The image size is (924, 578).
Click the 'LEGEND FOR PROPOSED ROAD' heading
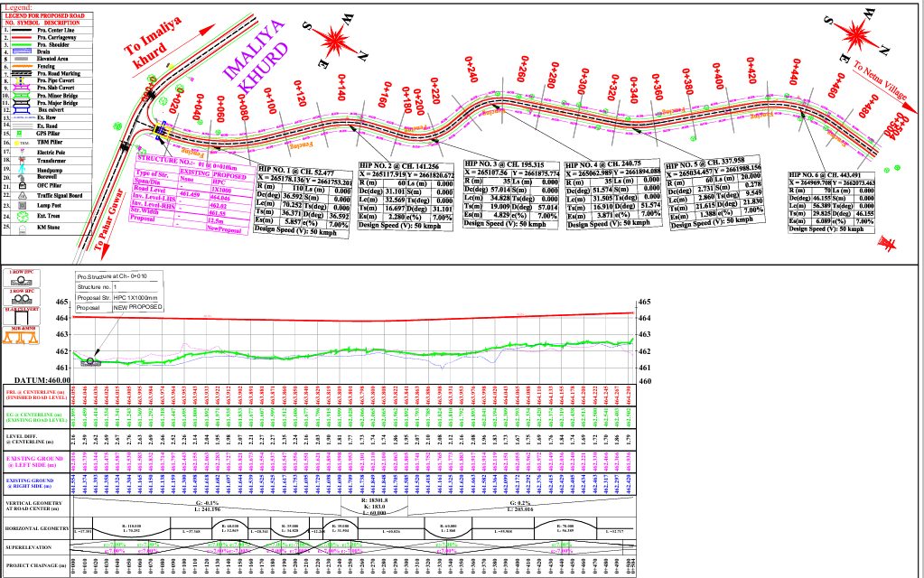click(x=45, y=16)
